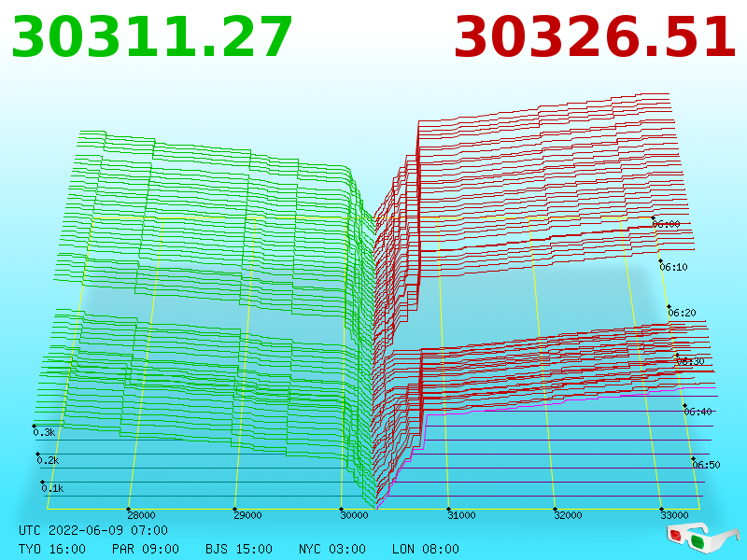Click the 06:50 time axis marker

pyautogui.click(x=706, y=465)
